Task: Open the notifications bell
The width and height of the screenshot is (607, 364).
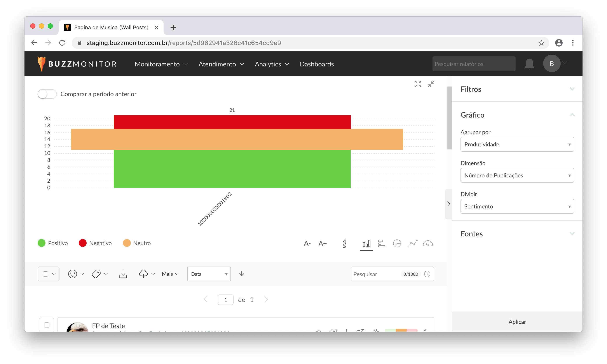Action: tap(529, 64)
